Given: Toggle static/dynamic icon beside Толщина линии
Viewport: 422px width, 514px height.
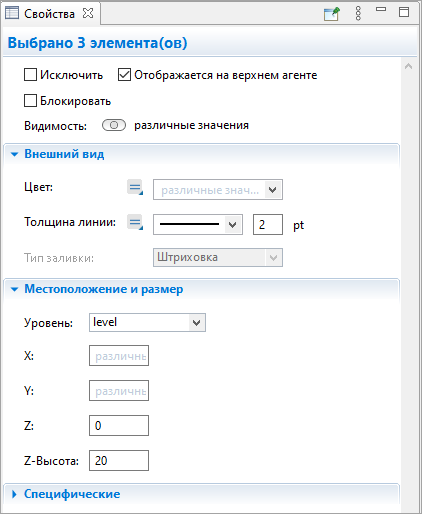Looking at the screenshot, I should click(135, 222).
